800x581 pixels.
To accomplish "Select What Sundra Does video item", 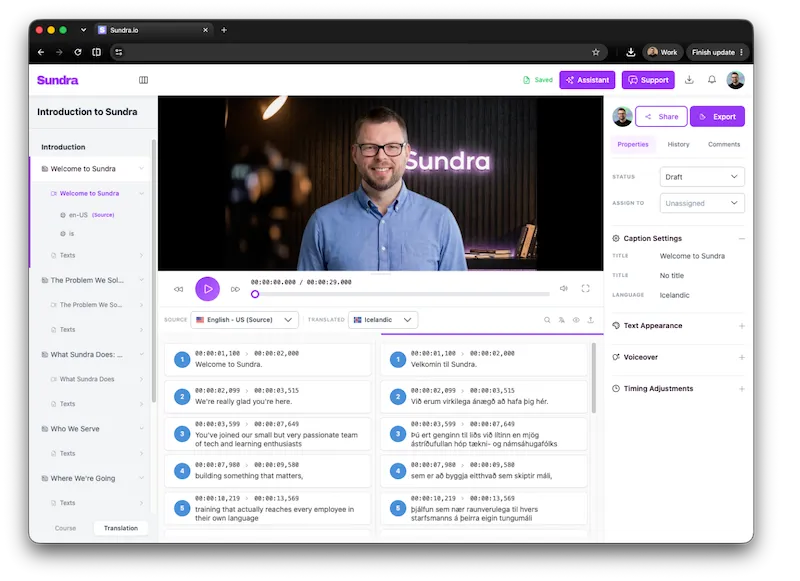I will (x=87, y=380).
